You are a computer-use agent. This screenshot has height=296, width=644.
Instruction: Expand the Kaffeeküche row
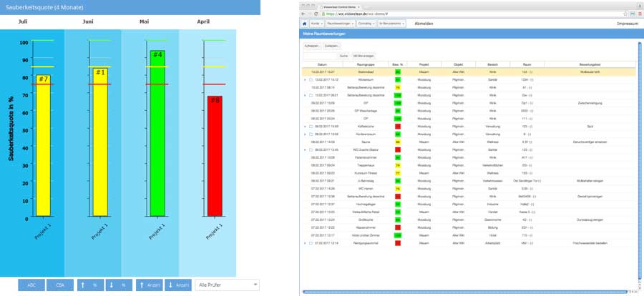(x=305, y=125)
